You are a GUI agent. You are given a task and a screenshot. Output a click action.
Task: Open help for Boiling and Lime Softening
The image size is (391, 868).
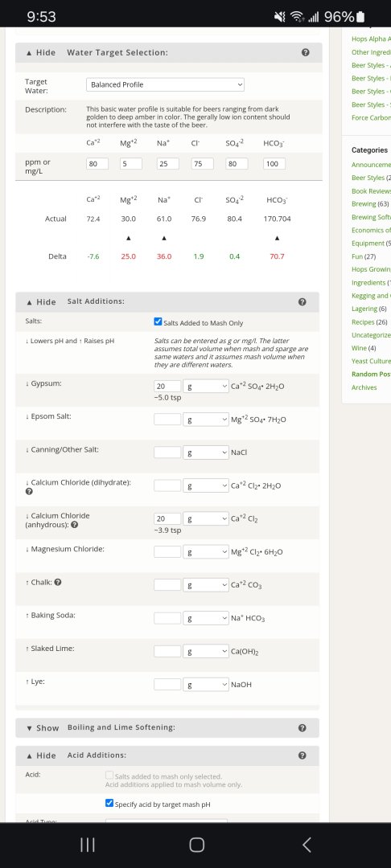click(x=302, y=728)
